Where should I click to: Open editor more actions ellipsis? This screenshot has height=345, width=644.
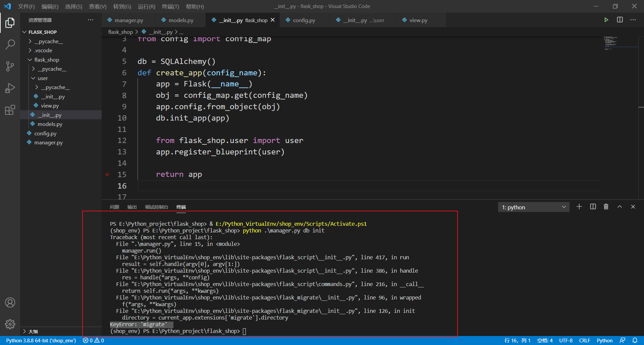point(633,20)
